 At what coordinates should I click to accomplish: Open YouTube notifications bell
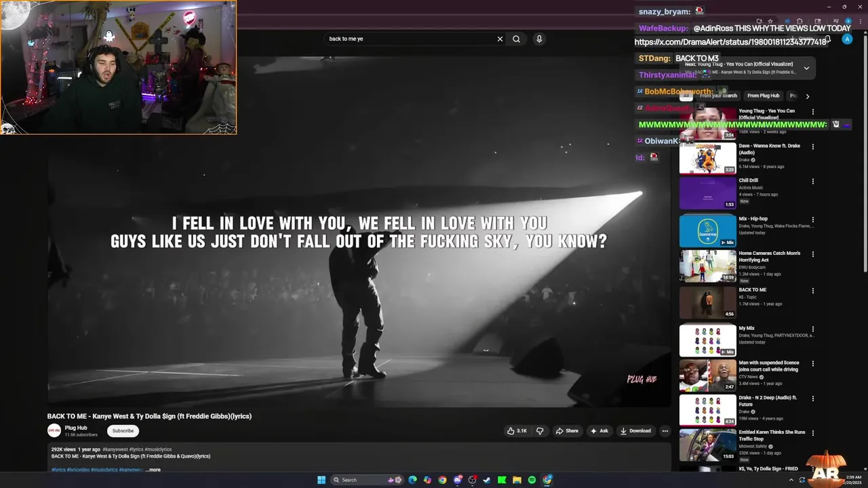[x=828, y=39]
